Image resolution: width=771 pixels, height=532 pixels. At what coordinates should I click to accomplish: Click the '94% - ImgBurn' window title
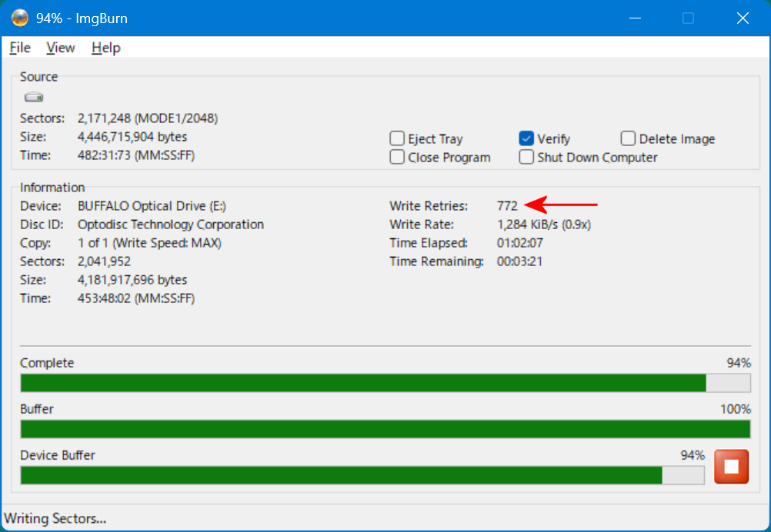pyautogui.click(x=82, y=18)
